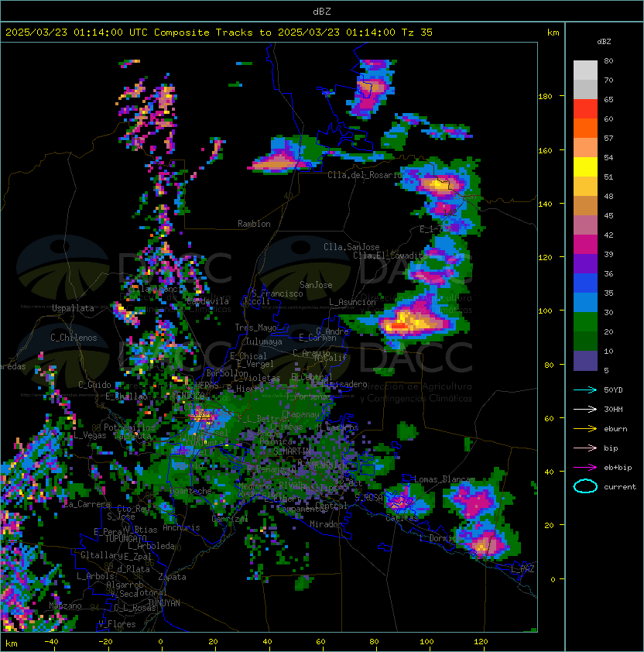Click the S_MARTIN map label
Screen dimensions: 644x652
point(292,451)
